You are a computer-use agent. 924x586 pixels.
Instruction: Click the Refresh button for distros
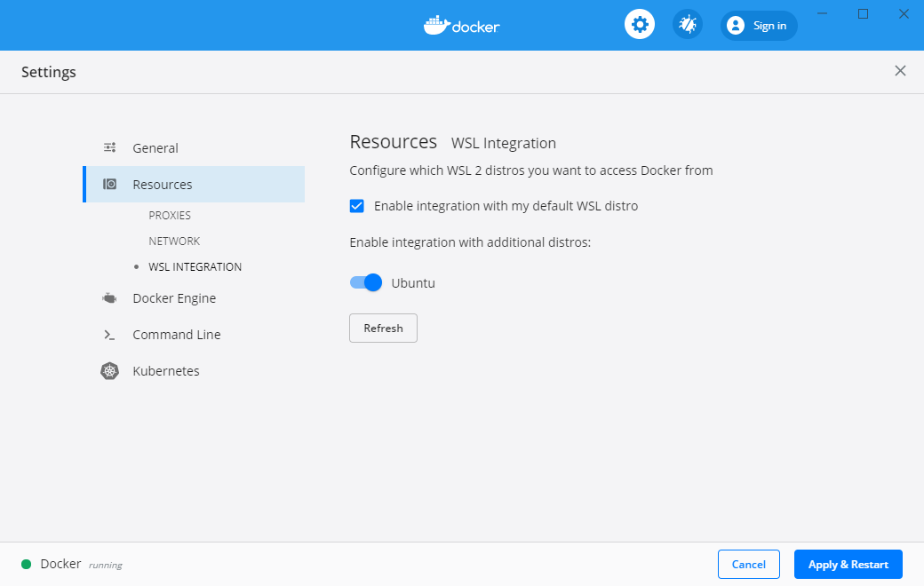(x=383, y=328)
